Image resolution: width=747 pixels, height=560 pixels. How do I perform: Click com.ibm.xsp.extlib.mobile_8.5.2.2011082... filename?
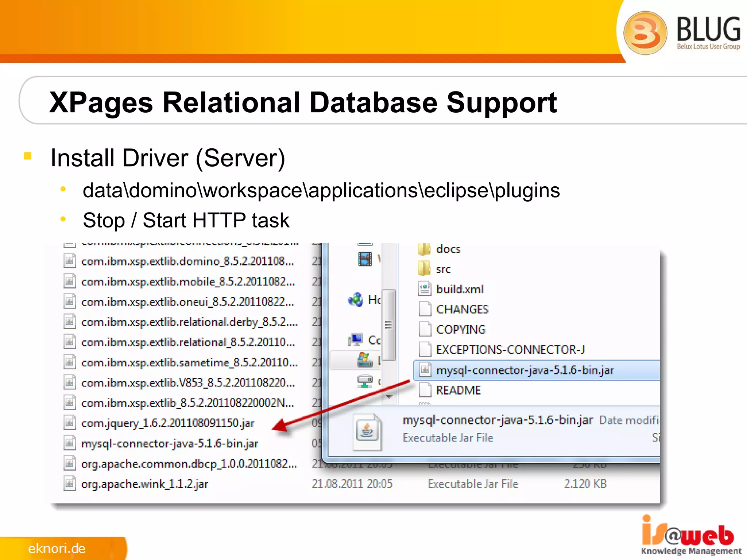[x=188, y=281]
